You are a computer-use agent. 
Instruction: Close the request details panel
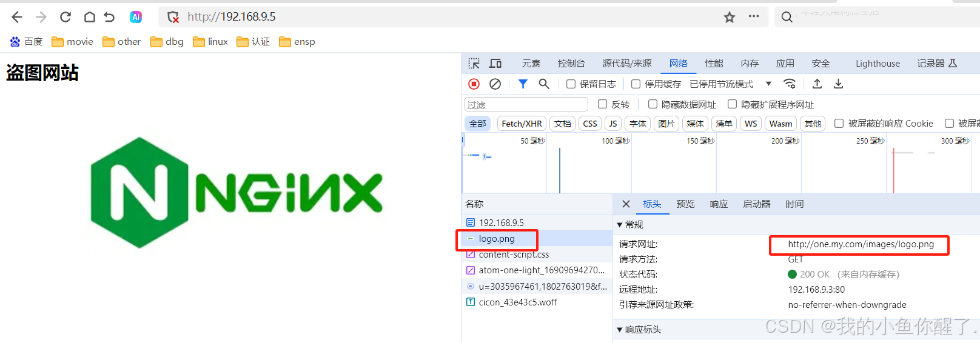(626, 204)
